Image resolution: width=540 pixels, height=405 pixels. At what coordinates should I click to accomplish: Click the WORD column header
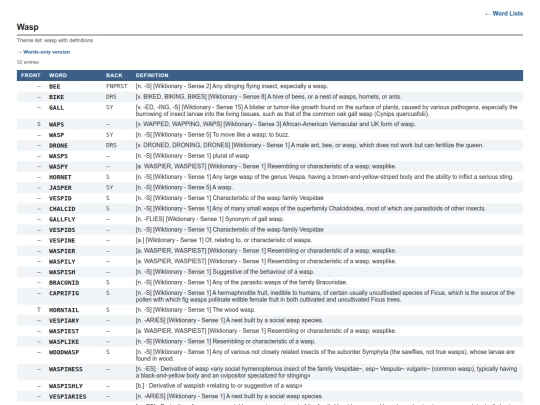58,75
